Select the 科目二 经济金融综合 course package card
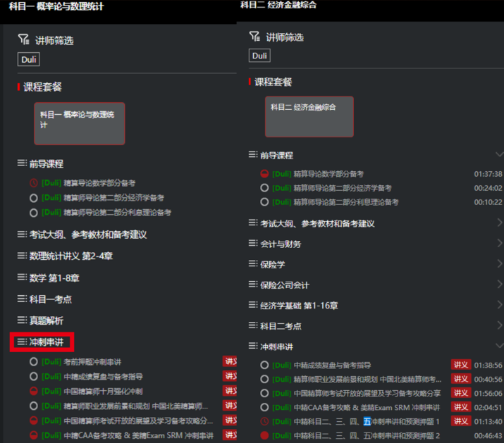The image size is (504, 443). click(309, 117)
